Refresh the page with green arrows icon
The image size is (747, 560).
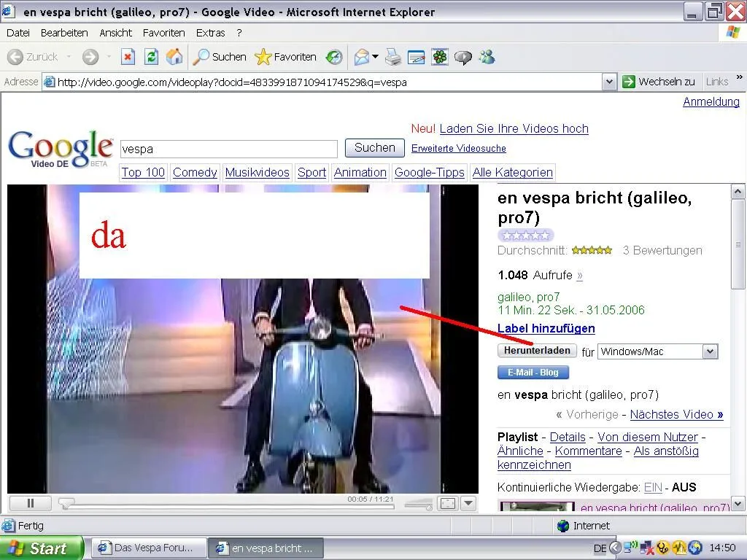[x=151, y=57]
